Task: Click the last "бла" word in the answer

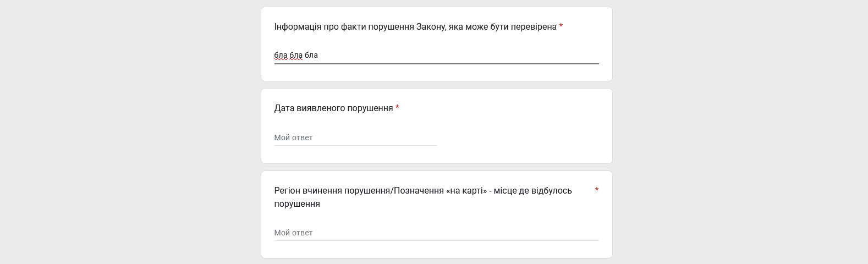Action: 311,55
